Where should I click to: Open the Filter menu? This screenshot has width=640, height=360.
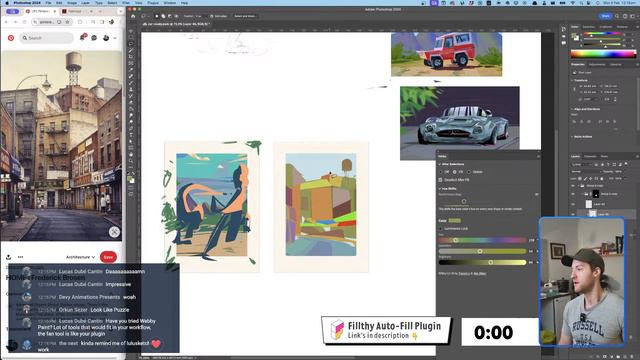(126, 3)
